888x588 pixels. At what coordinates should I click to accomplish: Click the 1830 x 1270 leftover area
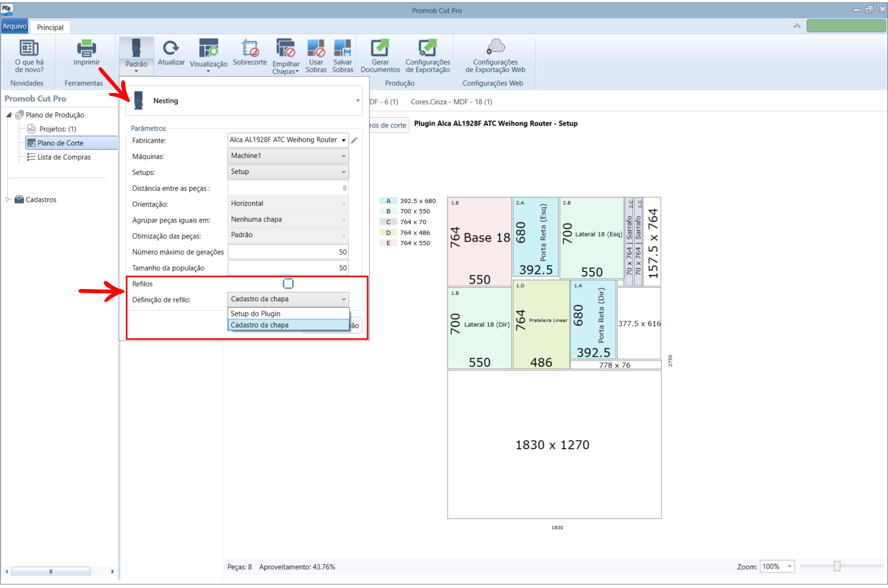[x=554, y=445]
